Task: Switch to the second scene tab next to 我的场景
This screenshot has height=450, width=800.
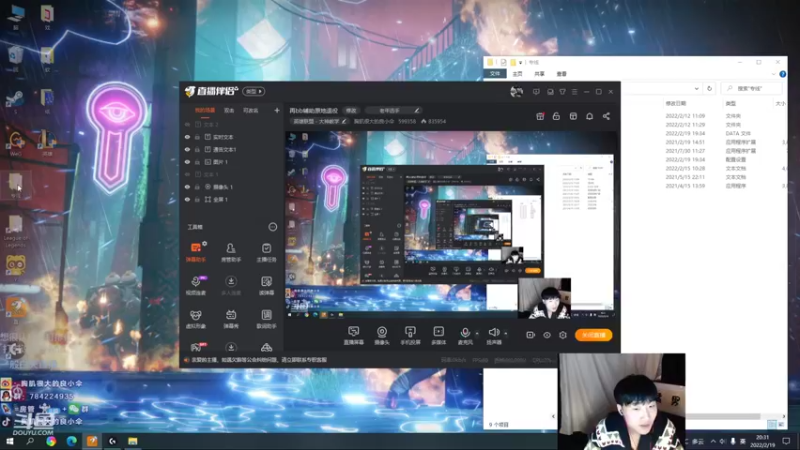Action: [229, 110]
